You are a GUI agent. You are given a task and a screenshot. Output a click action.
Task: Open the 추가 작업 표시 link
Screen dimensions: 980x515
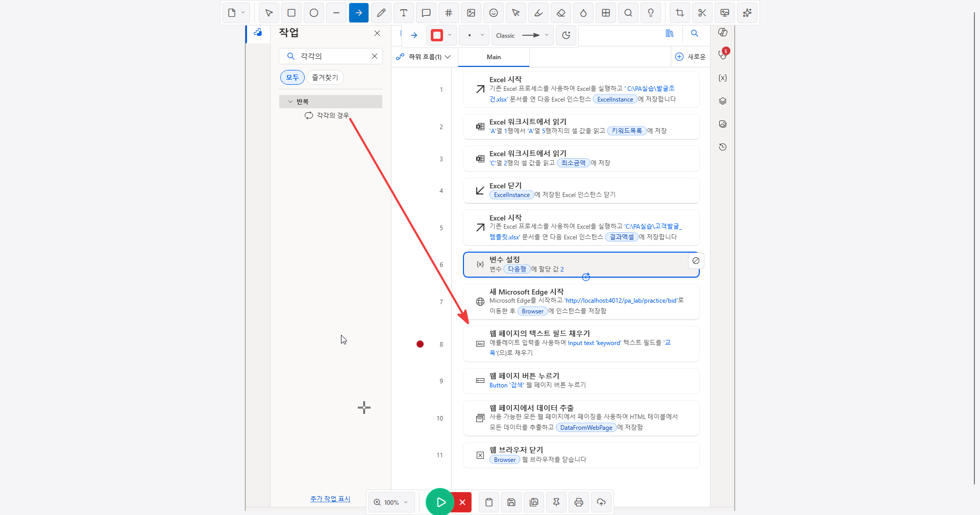(330, 499)
